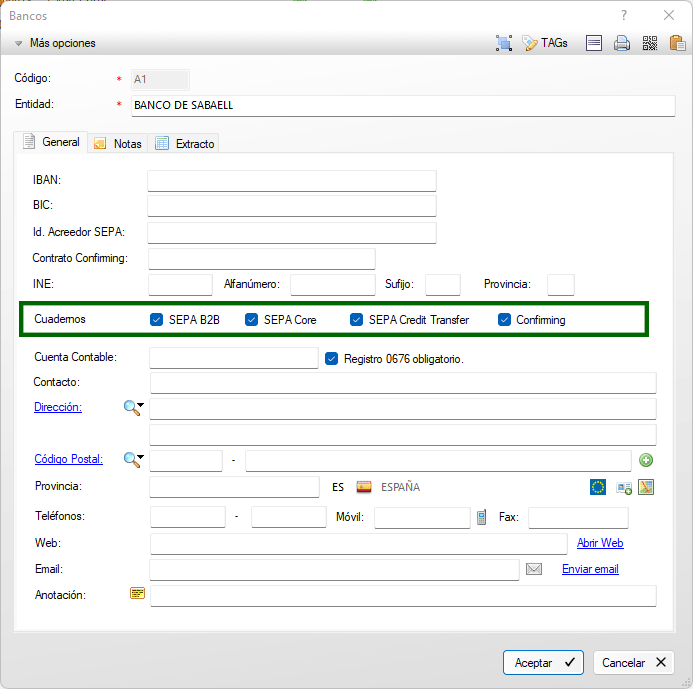Click the lined document toolbar icon
Screen dimensions: 693x689
coord(594,43)
